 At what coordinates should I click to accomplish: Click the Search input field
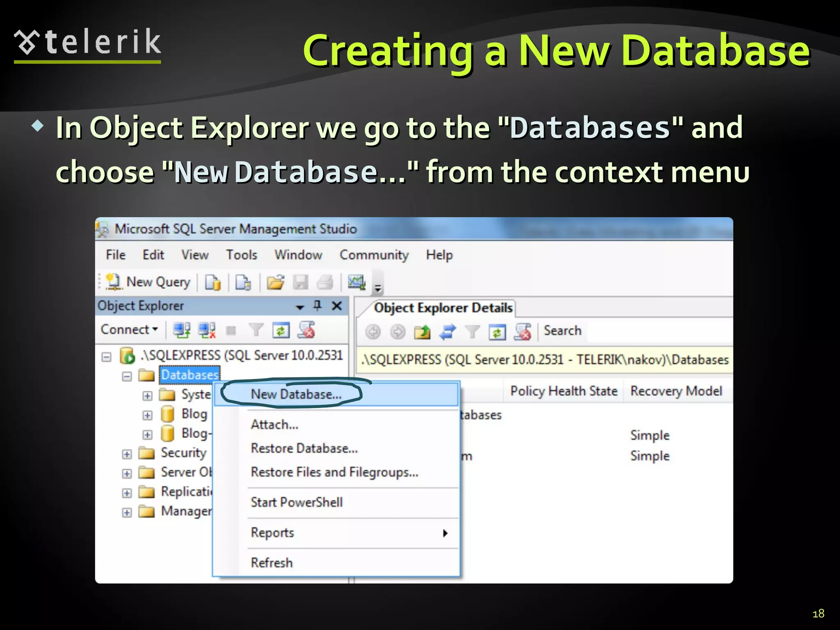[660, 331]
